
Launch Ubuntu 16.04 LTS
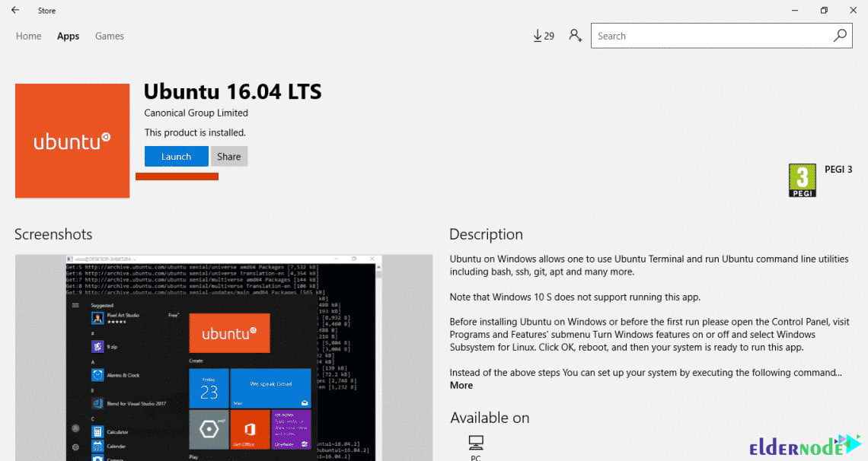[x=176, y=156]
